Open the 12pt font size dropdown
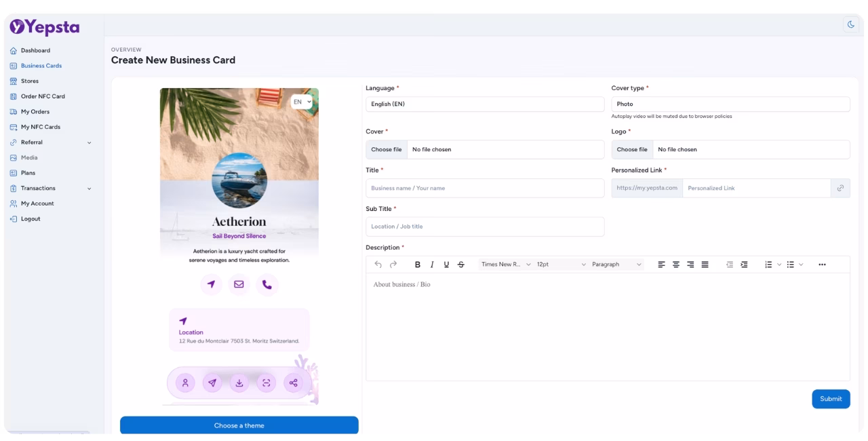The height and width of the screenshot is (441, 868). coord(561,265)
